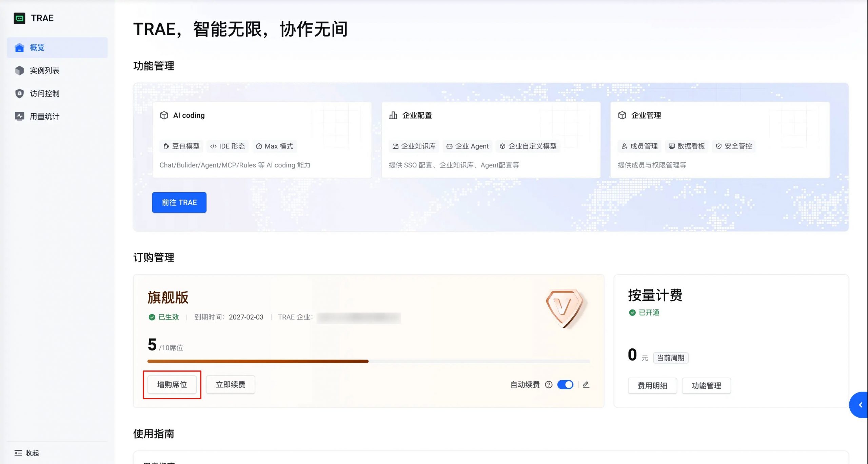
Task: Open the 安全管控 tag
Action: tap(734, 146)
